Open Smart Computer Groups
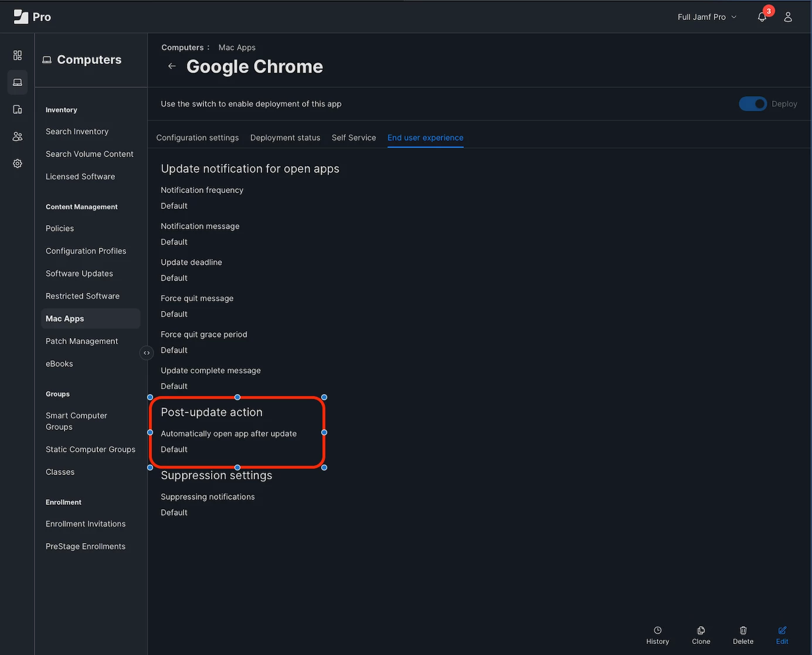Image resolution: width=812 pixels, height=655 pixels. [76, 421]
